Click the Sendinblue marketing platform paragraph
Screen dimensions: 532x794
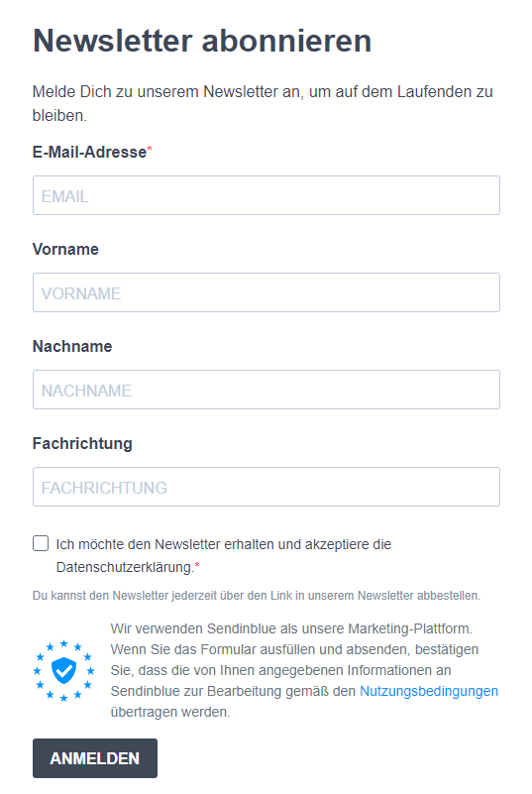click(304, 670)
